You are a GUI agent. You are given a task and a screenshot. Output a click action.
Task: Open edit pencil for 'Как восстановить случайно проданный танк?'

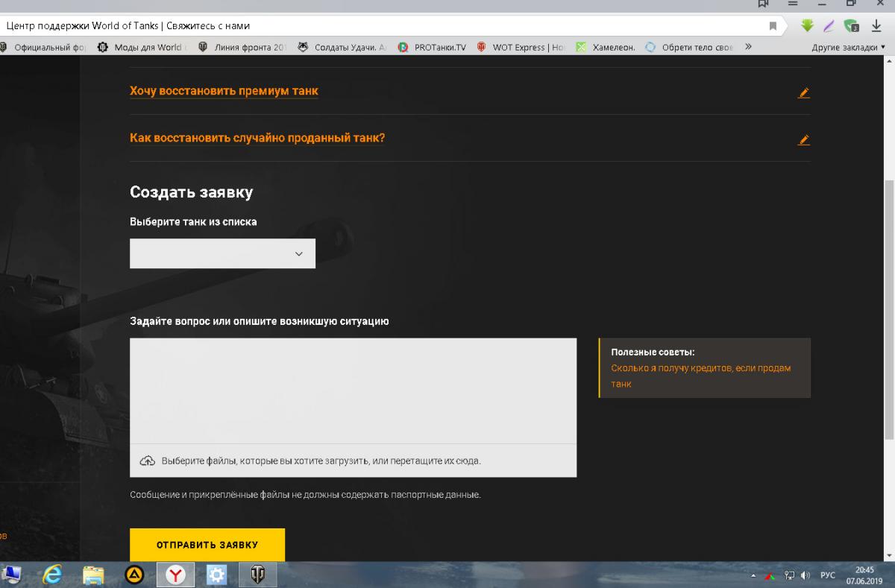803,139
